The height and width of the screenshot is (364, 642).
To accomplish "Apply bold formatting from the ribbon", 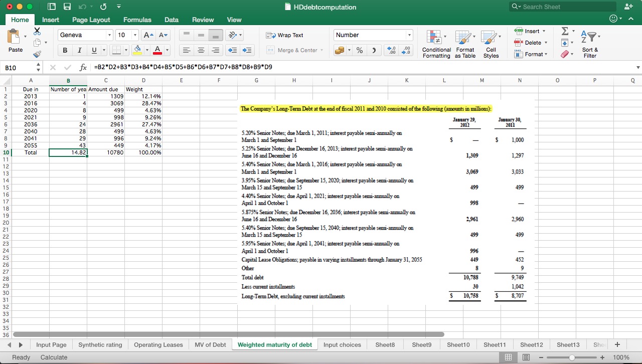I will (x=64, y=50).
